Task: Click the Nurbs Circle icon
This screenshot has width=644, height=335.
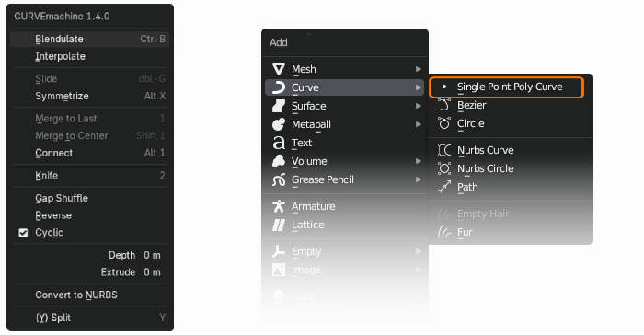Action: [444, 168]
